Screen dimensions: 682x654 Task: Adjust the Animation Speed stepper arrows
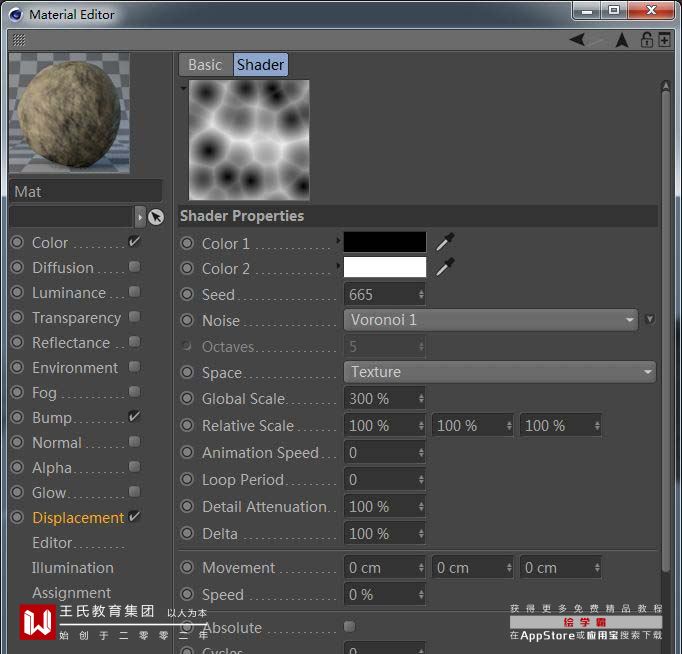[x=421, y=453]
